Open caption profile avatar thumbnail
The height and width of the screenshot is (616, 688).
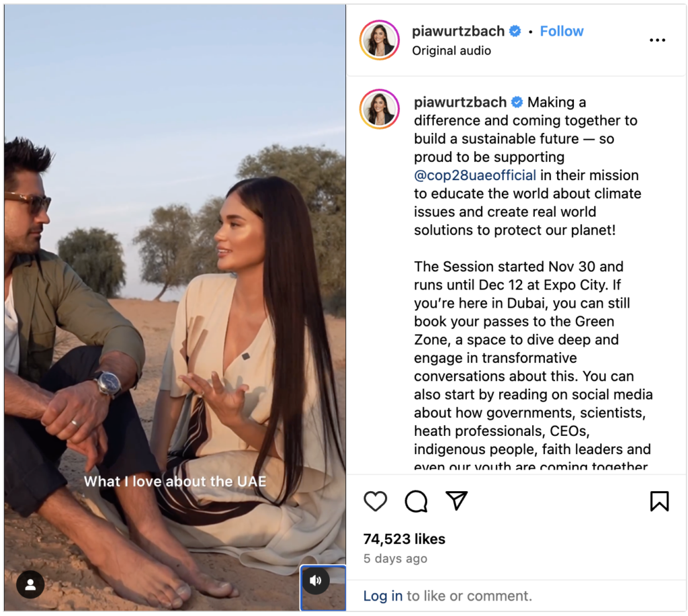pos(380,109)
